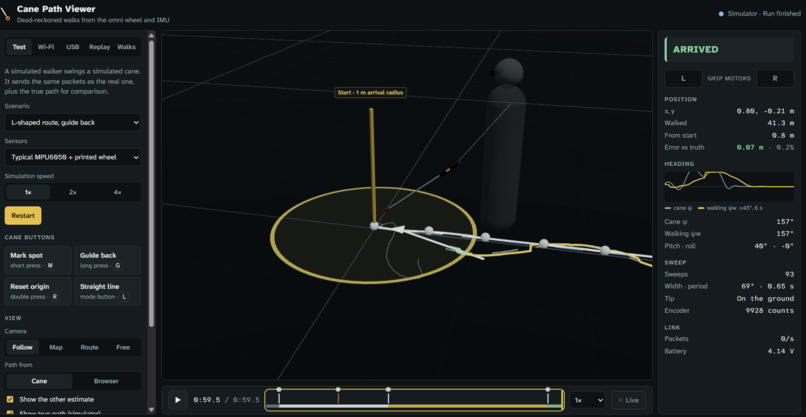The height and width of the screenshot is (417, 806).
Task: Click the blue simulator status dot
Action: click(721, 14)
